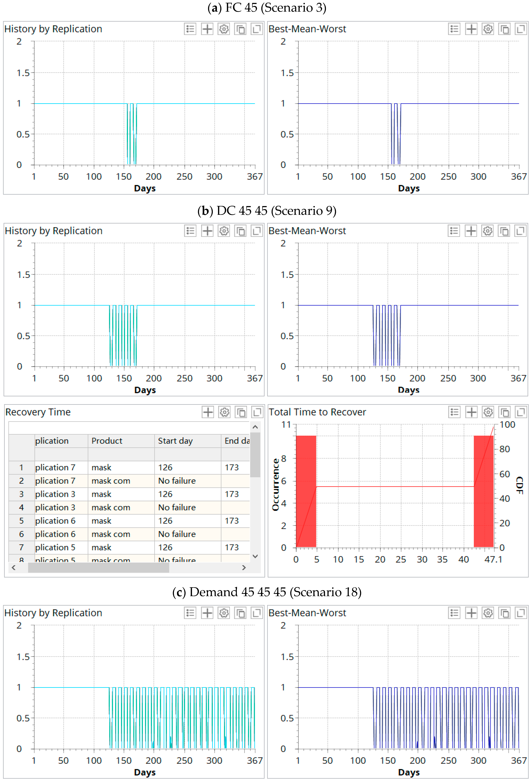Copy the Recovery Time panel using copy icon
This screenshot has width=532, height=784.
tap(241, 412)
